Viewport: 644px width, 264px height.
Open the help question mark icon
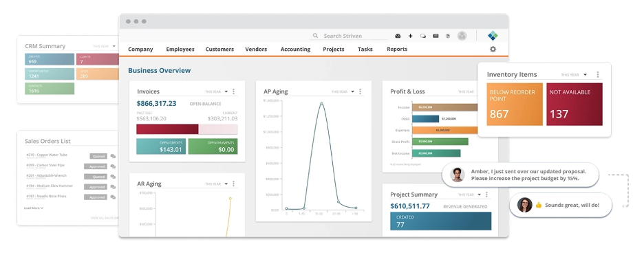pos(448,36)
